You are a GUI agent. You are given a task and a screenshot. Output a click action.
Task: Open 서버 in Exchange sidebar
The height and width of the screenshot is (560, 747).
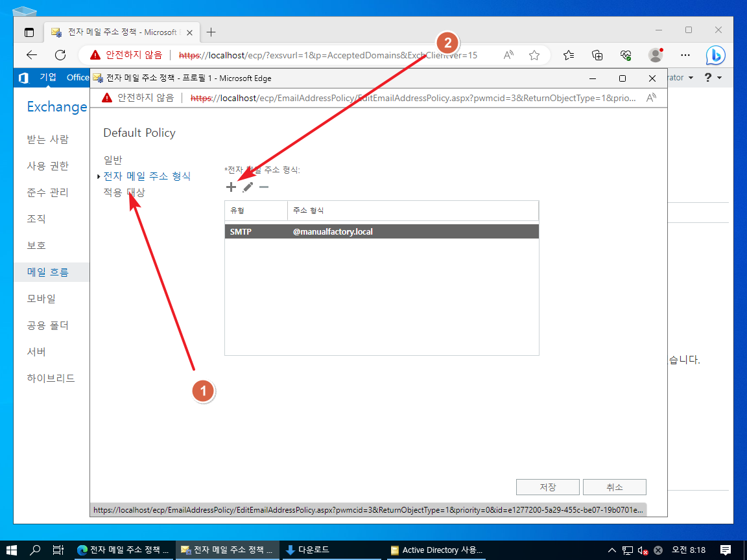click(x=36, y=352)
